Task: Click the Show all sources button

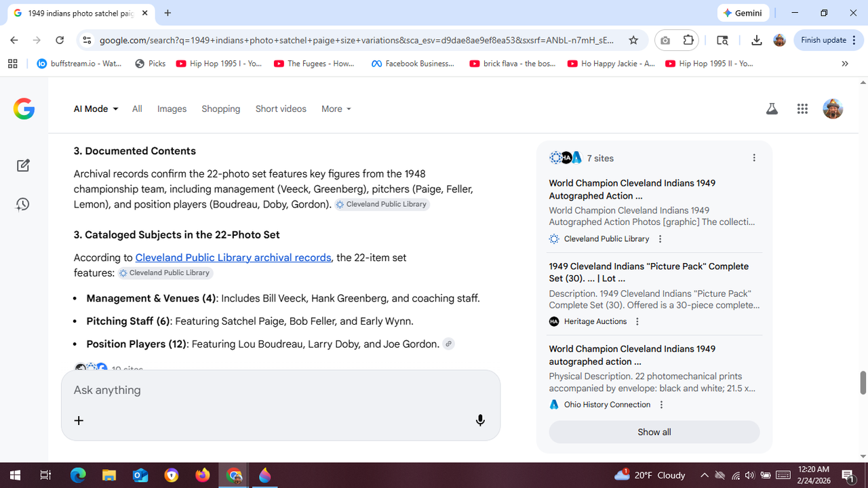Action: coord(654,432)
